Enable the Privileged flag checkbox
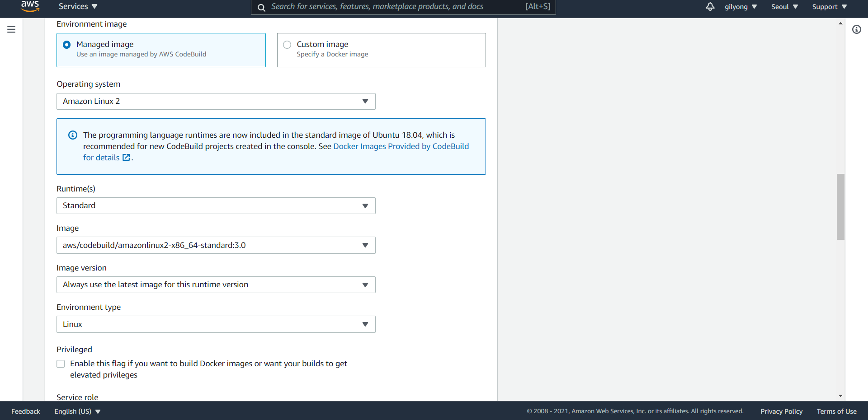Image resolution: width=868 pixels, height=420 pixels. 61,364
